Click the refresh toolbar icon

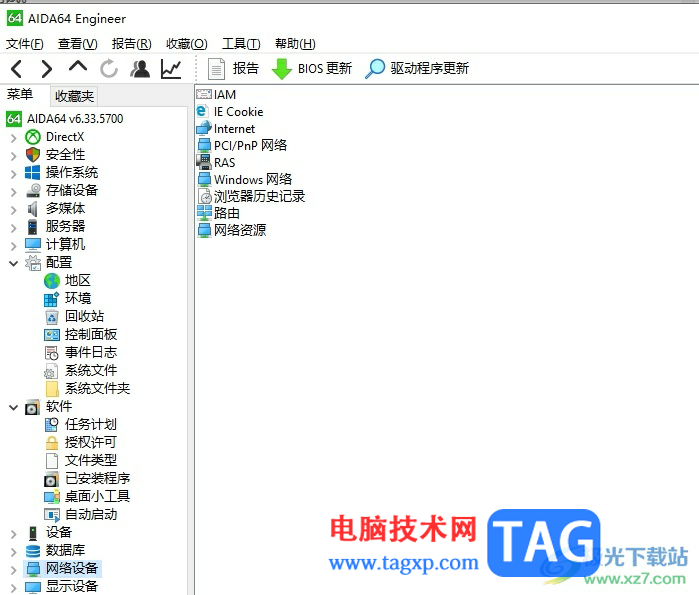[109, 69]
